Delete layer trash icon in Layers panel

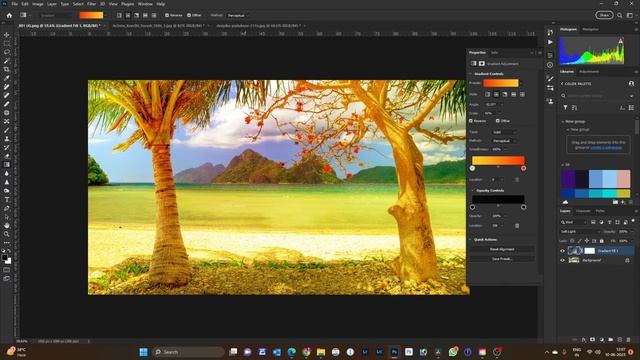[629, 340]
